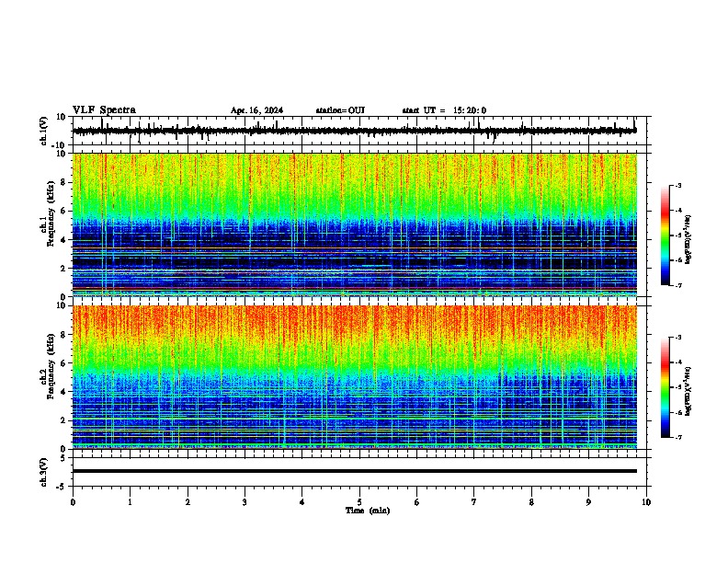Viewport: 728px width, 563px height.
Task: Click the last time axis tick label '10'
Action: pos(646,502)
